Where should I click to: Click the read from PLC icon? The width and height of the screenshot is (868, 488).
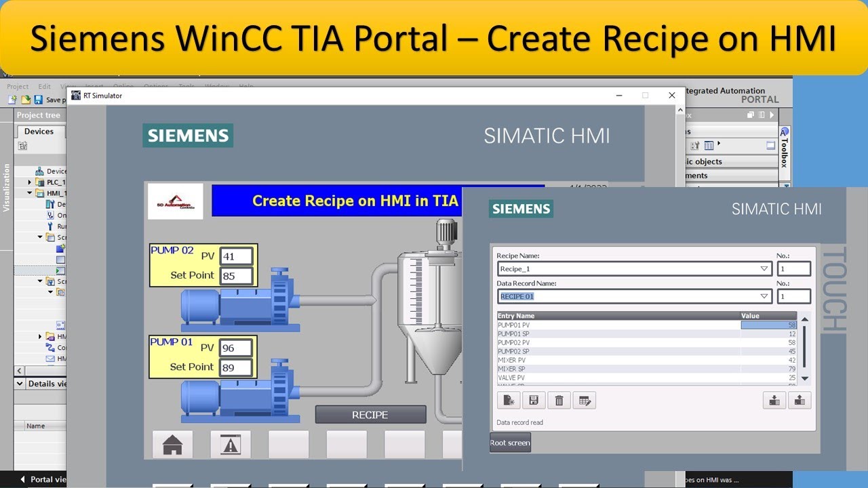tap(800, 401)
